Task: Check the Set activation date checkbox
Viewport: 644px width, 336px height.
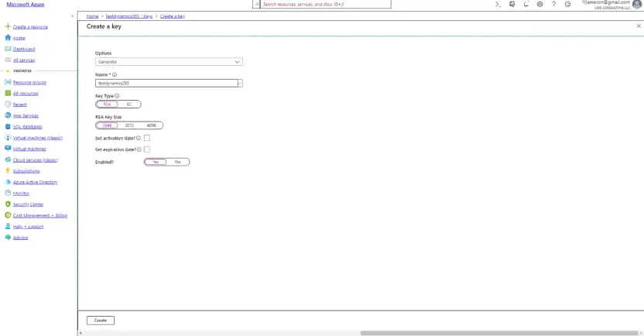Action: click(x=147, y=138)
